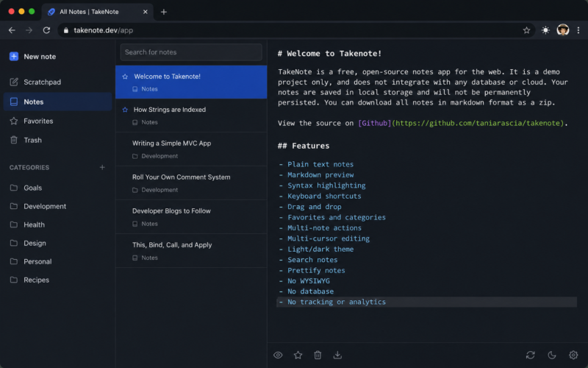Click the browser forward arrow
This screenshot has height=368, width=588.
click(29, 30)
